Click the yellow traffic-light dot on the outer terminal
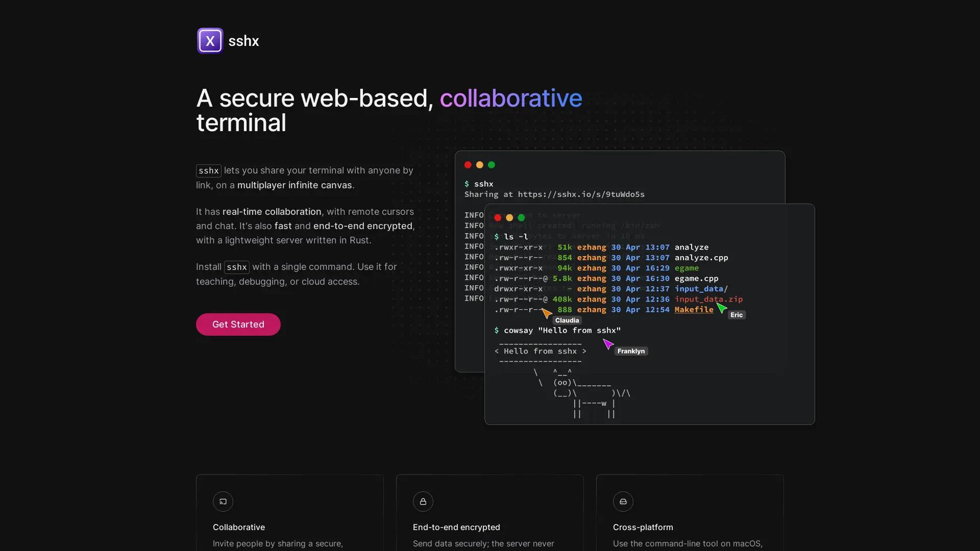 coord(480,165)
